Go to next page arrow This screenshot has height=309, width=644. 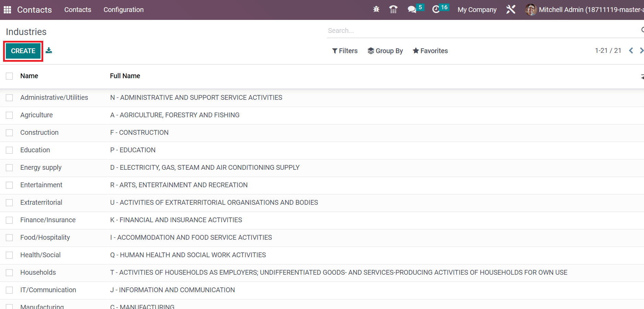(641, 50)
